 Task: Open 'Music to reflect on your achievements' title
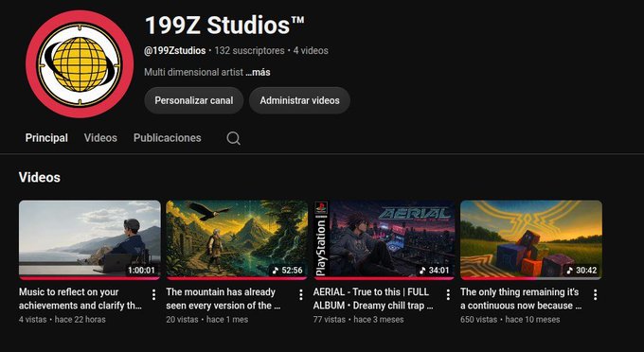pos(80,299)
